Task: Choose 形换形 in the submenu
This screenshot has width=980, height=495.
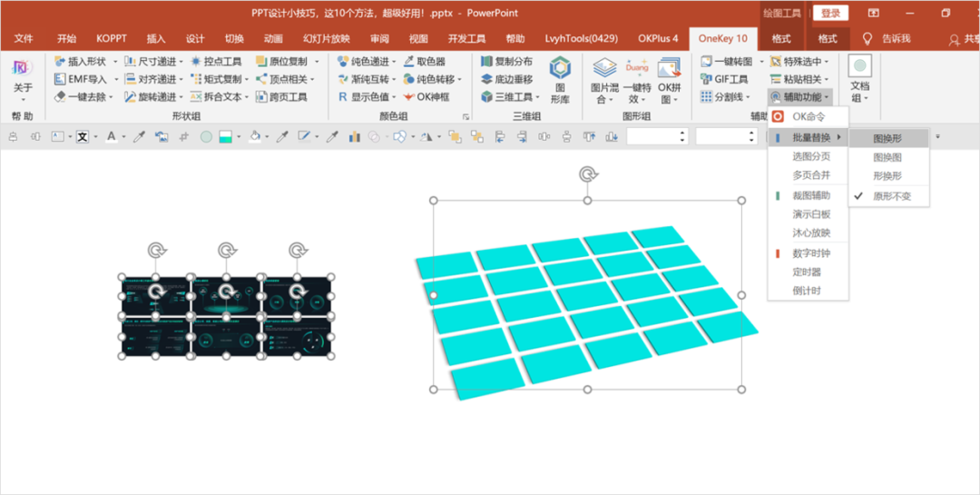Action: coord(888,176)
